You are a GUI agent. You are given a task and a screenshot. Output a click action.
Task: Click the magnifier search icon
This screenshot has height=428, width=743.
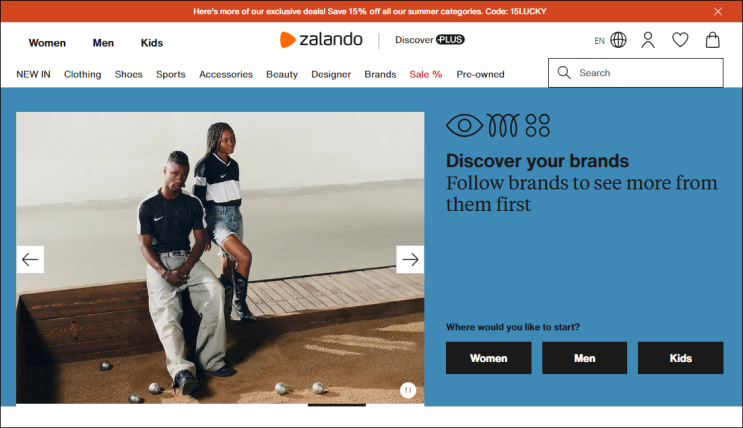564,73
